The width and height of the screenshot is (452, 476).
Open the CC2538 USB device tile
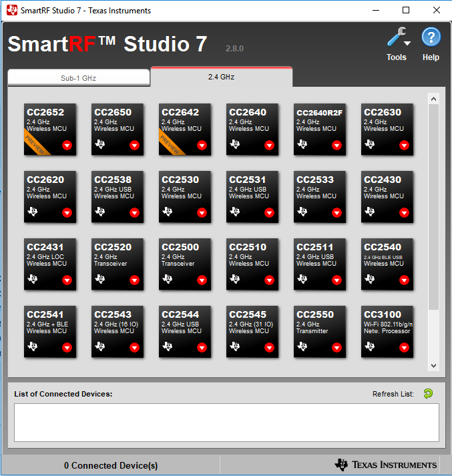coord(118,197)
